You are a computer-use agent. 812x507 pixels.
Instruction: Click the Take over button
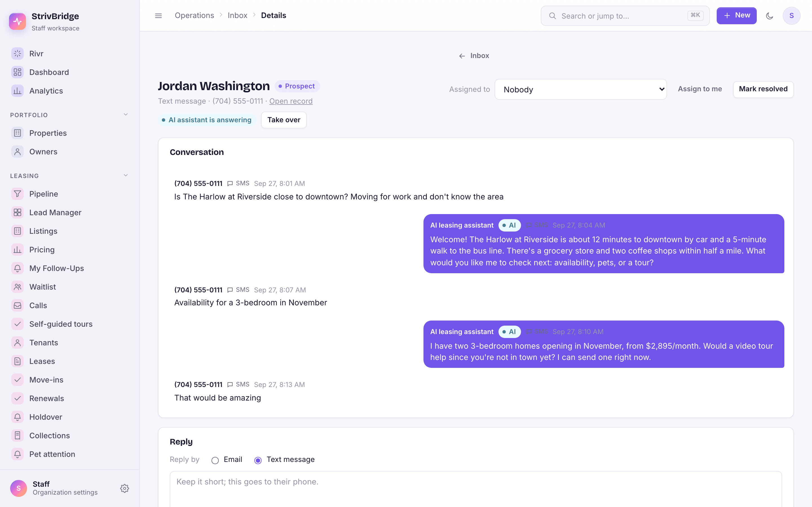pyautogui.click(x=284, y=120)
